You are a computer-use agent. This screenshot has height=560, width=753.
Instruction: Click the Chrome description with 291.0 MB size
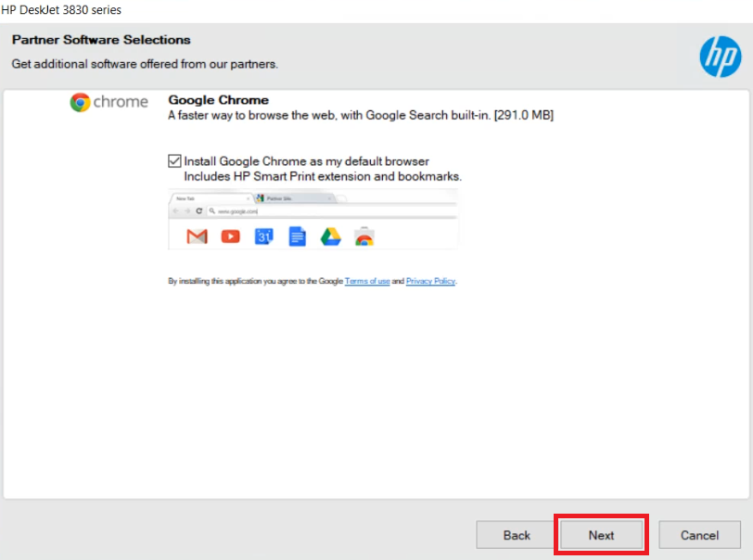point(361,115)
